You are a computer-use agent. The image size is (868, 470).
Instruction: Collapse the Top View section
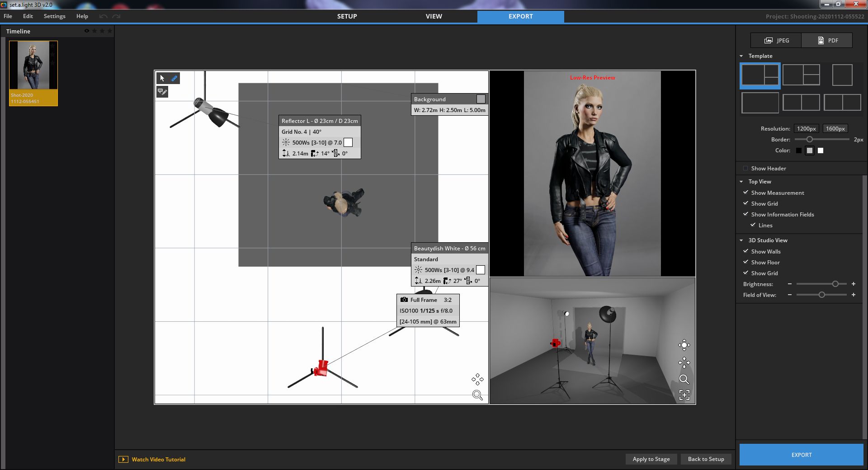click(741, 182)
